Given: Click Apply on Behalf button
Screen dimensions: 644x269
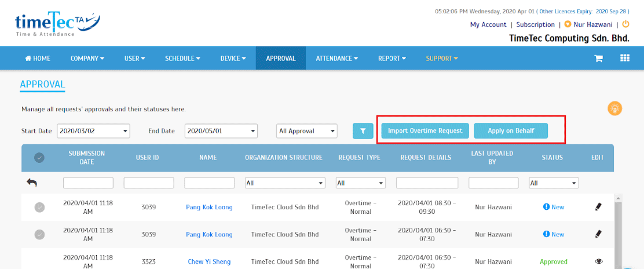Looking at the screenshot, I should pyautogui.click(x=511, y=131).
